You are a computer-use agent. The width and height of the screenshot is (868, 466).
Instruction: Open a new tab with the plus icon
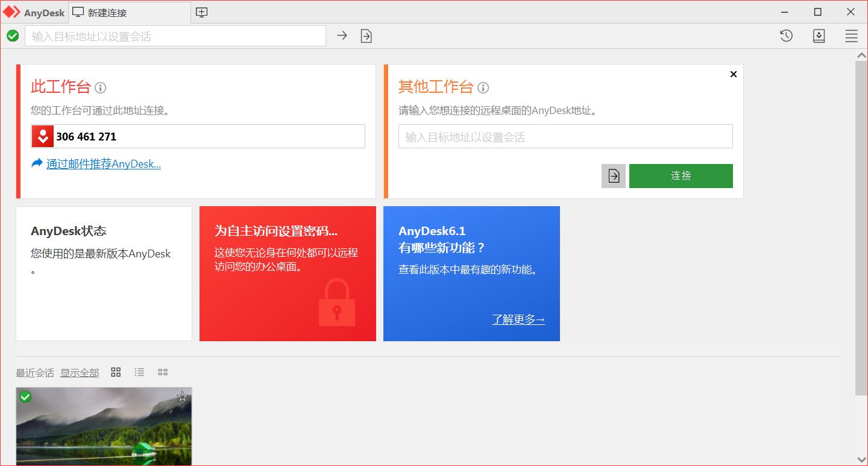pos(201,11)
